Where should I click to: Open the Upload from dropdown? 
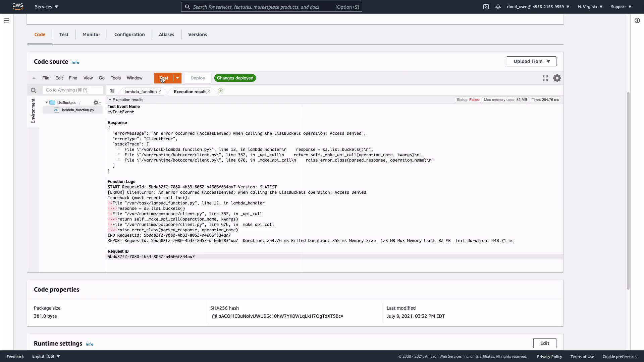(531, 61)
